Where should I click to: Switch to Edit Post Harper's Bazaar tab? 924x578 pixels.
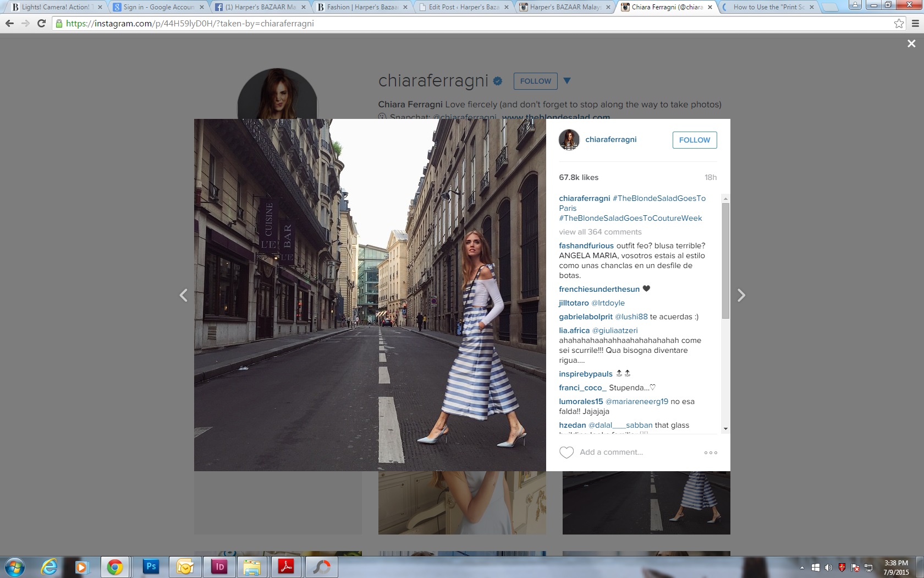[x=464, y=7]
